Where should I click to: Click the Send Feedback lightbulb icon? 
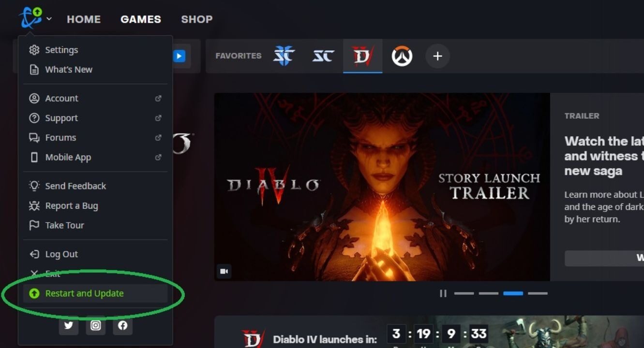tap(34, 186)
